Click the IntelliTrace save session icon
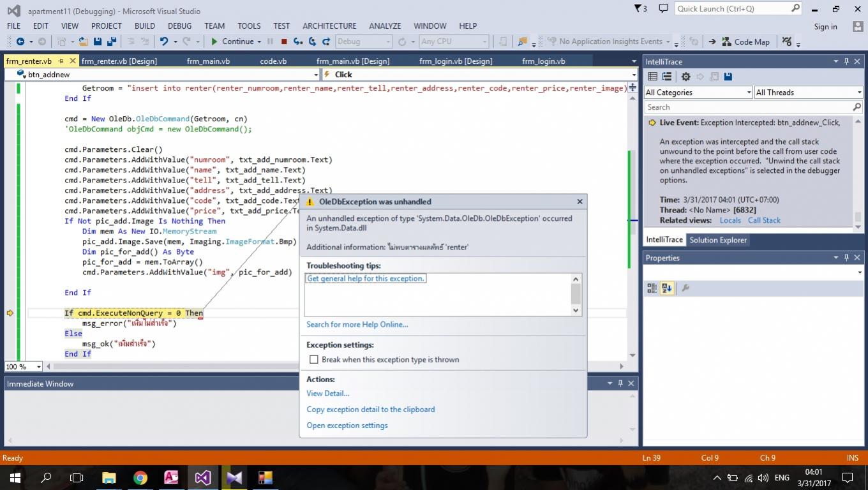This screenshot has width=868, height=490. [x=728, y=77]
